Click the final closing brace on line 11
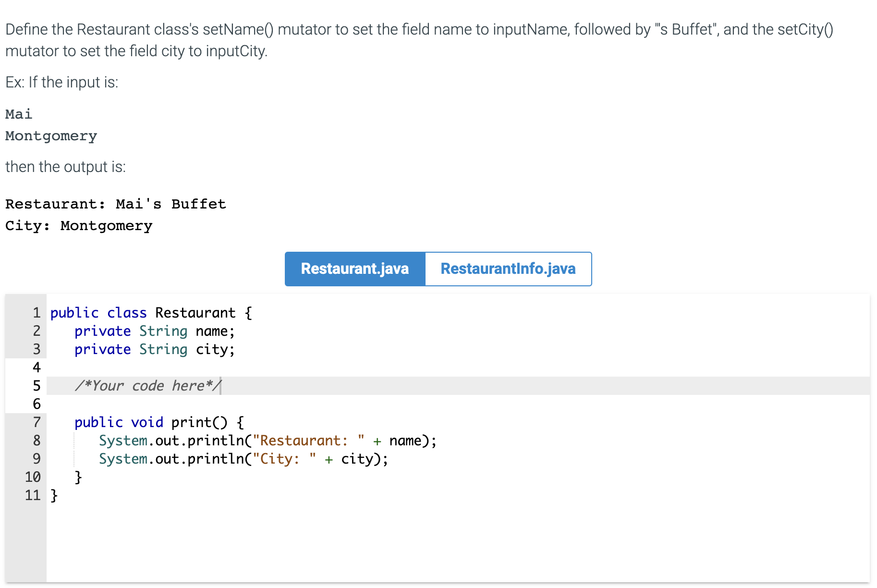Screen dimensions: 877x588 pos(53,495)
